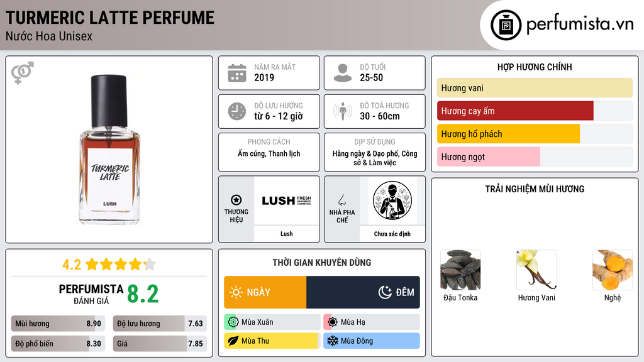The height and width of the screenshot is (362, 644).
Task: Click the Perfumista score 8.2
Action: pyautogui.click(x=143, y=294)
